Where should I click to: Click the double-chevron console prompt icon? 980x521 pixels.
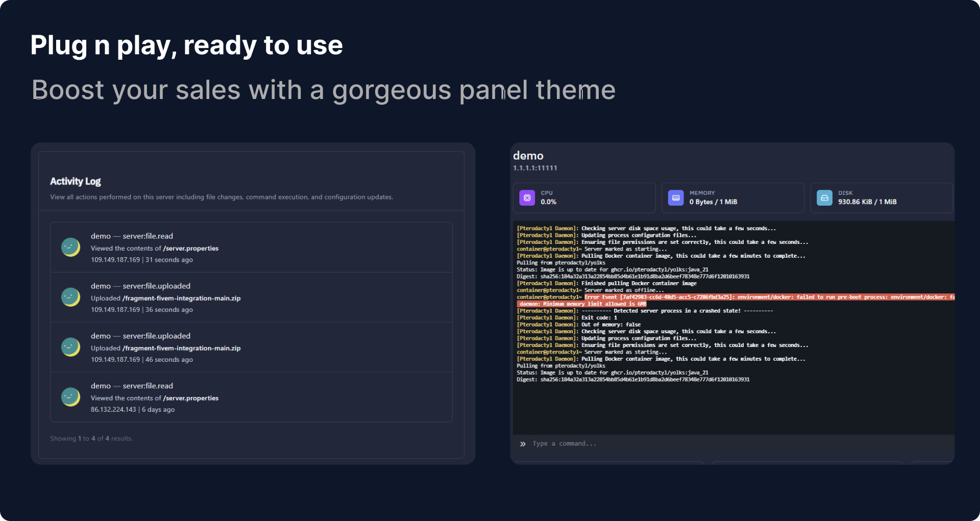click(x=523, y=444)
